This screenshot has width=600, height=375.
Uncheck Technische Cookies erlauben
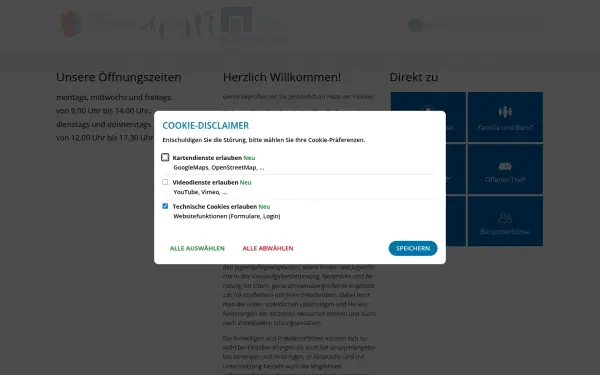[165, 206]
